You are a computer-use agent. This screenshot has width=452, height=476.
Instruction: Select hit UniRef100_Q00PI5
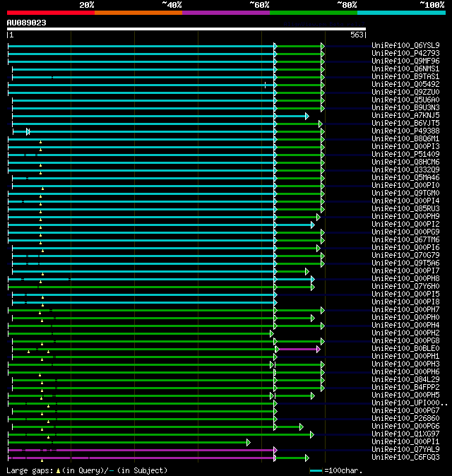405,294
